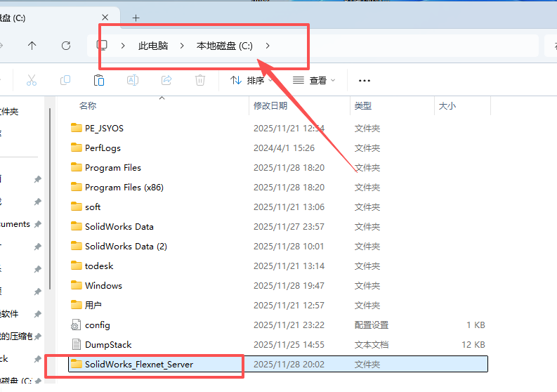Select the PE_JSYOS folder icon
Screen dimensions: 557x392
tap(77, 128)
